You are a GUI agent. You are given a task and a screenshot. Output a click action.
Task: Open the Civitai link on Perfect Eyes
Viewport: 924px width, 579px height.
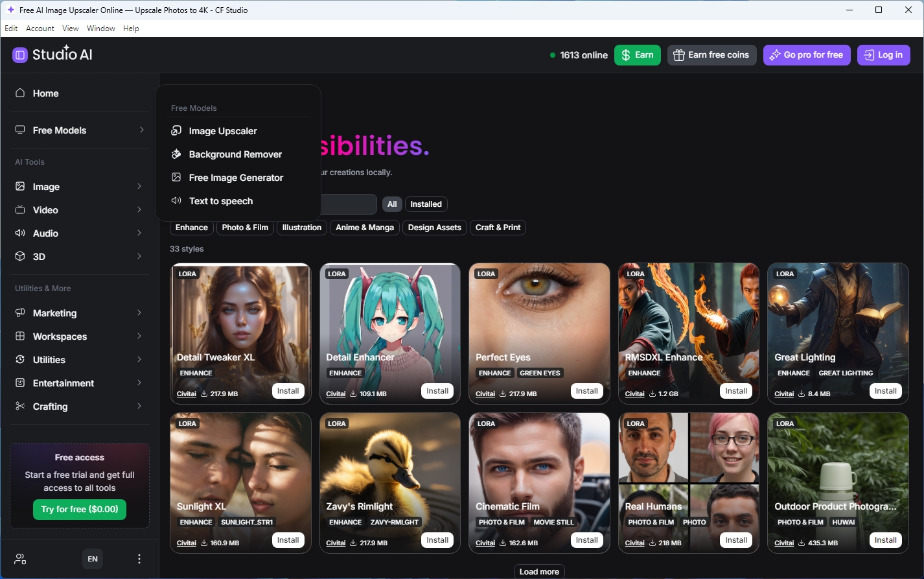[485, 394]
